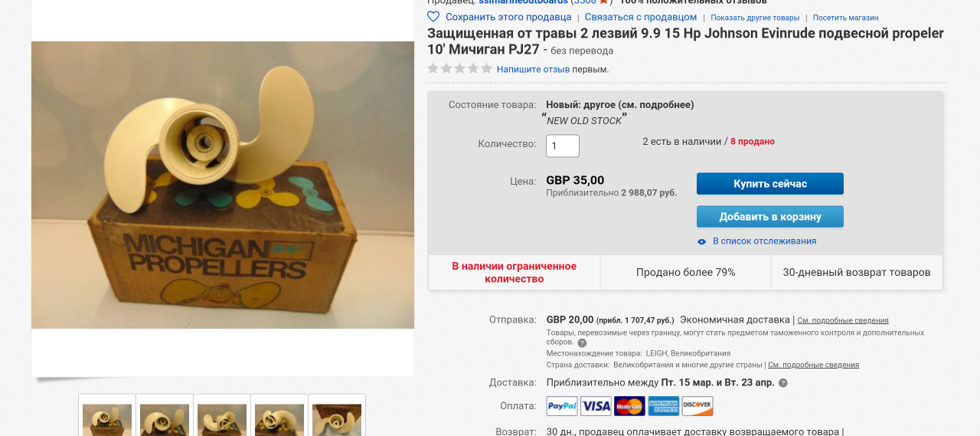Screen dimensions: 980x436
Task: Rate the item using the first star
Action: [x=433, y=69]
